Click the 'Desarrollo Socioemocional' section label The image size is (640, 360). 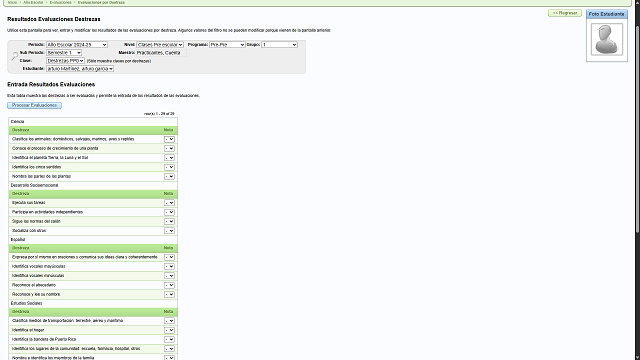[35, 185]
